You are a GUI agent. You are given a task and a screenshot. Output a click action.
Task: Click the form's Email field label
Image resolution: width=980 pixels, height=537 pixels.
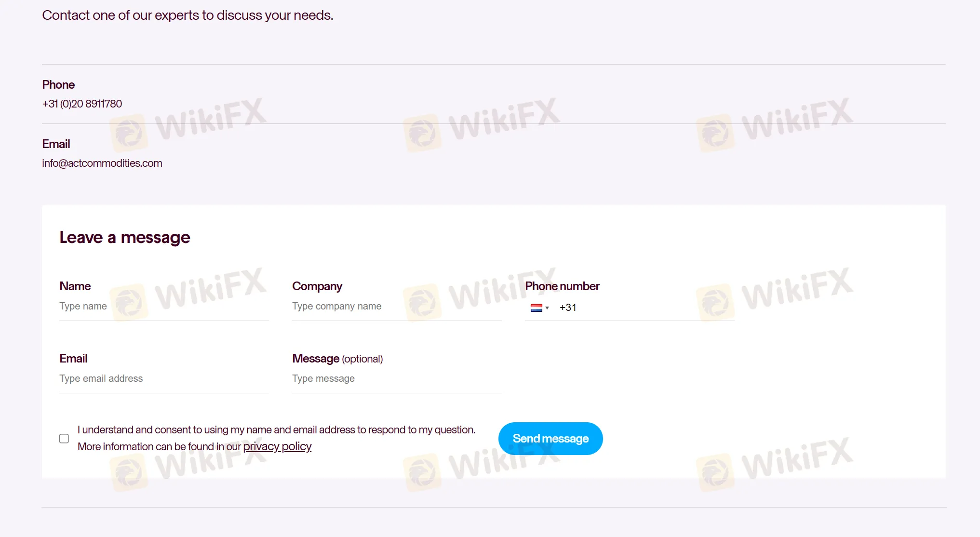tap(73, 359)
